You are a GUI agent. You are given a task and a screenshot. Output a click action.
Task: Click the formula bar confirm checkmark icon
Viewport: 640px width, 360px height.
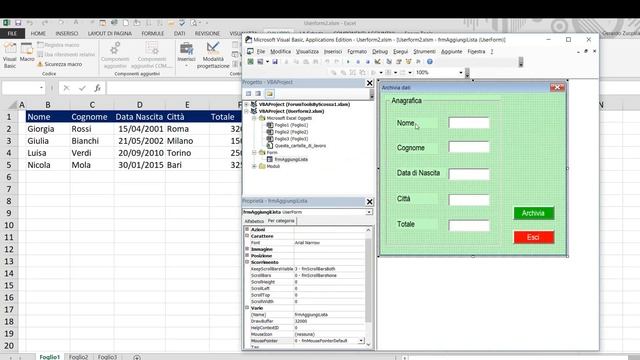tap(82, 88)
